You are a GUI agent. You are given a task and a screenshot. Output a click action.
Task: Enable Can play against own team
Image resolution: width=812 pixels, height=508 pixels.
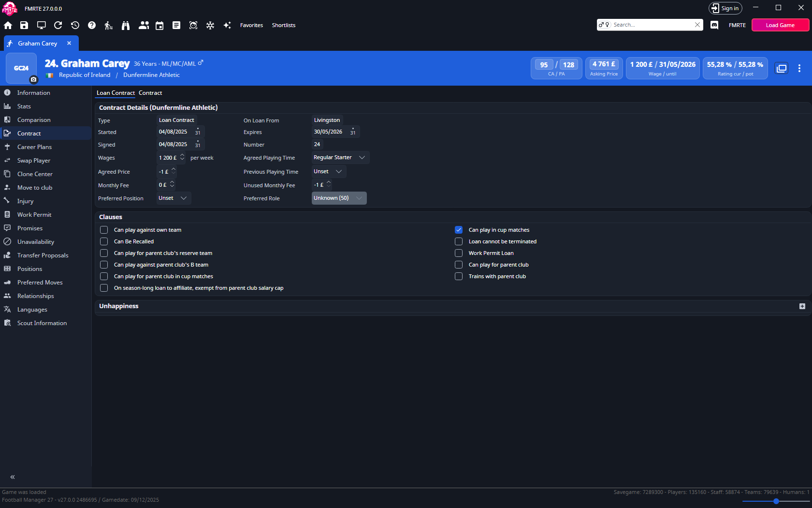coord(104,230)
